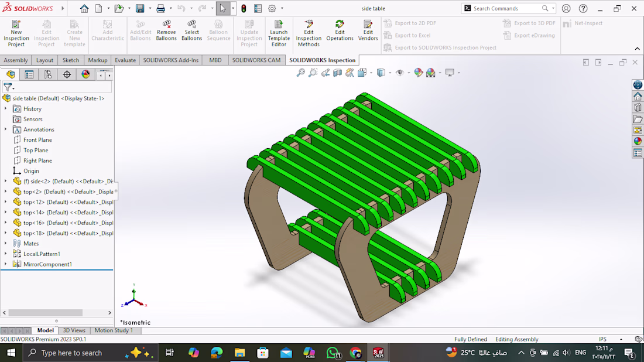Click the Zoom to Fit magnifier icon
The width and height of the screenshot is (644, 362).
point(300,73)
